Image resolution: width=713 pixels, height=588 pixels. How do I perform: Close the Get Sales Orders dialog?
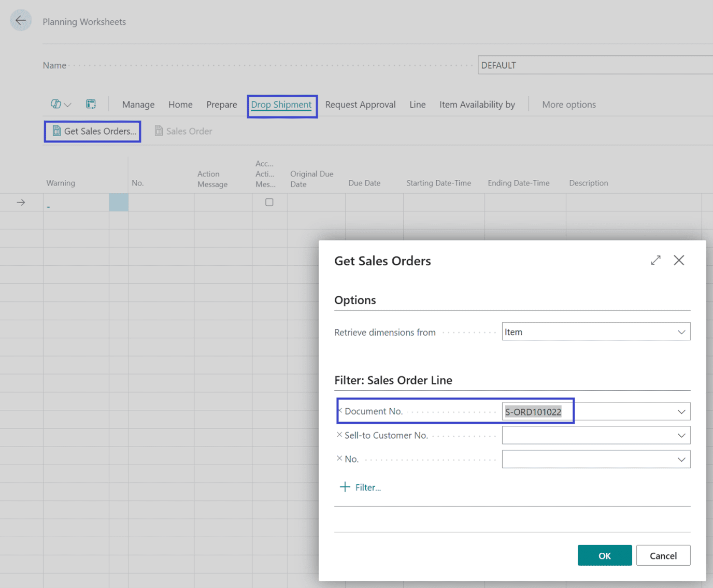679,260
